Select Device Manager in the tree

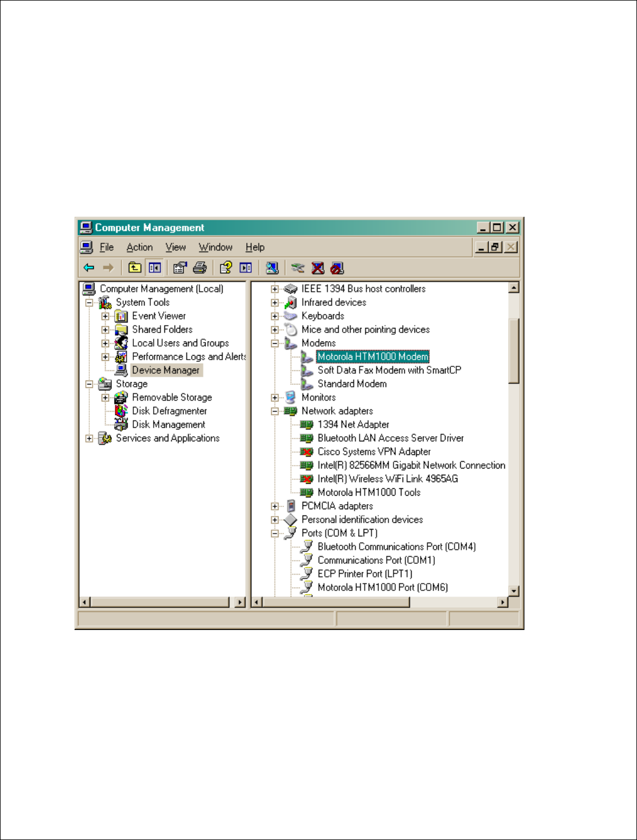click(x=165, y=370)
